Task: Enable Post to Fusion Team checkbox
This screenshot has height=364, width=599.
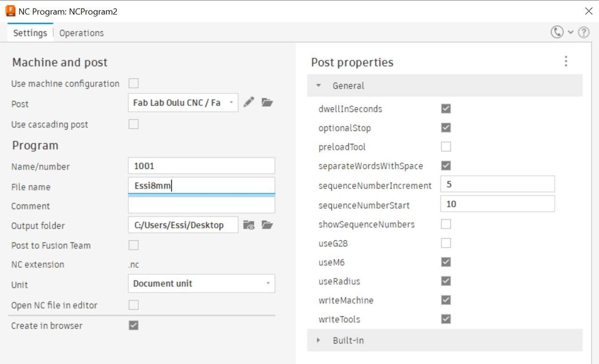Action: (x=133, y=245)
